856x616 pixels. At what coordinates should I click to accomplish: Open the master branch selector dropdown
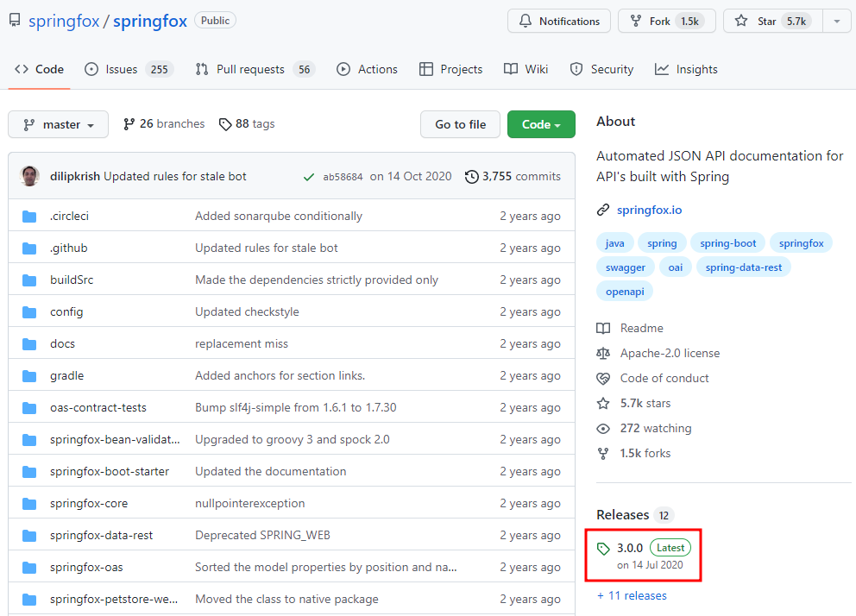[x=59, y=124]
